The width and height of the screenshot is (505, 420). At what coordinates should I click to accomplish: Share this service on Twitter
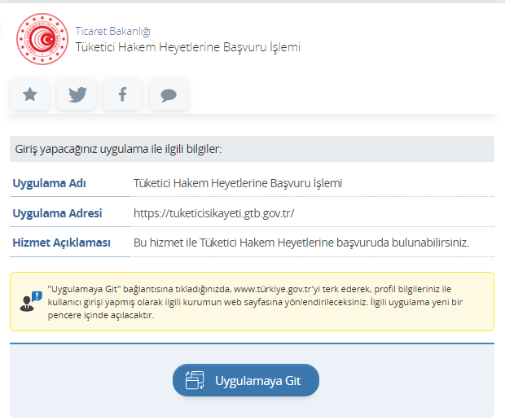click(77, 95)
